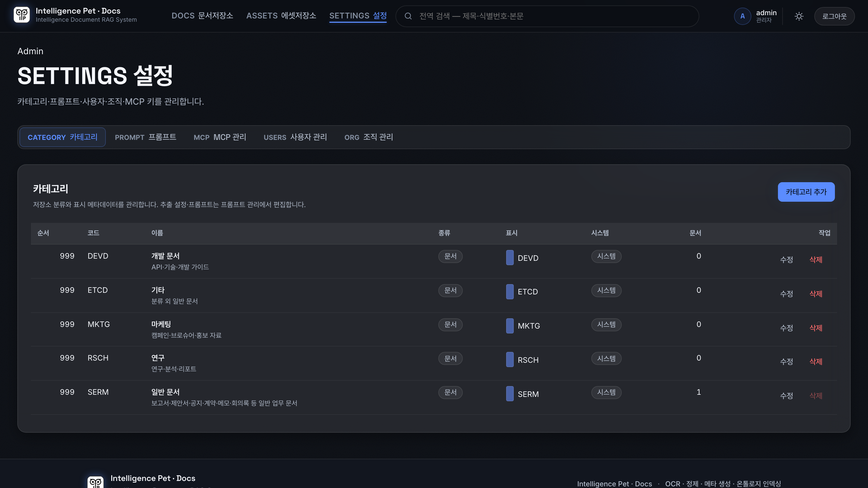Click 삭제 for the MKTG row
The image size is (868, 488).
point(816,328)
